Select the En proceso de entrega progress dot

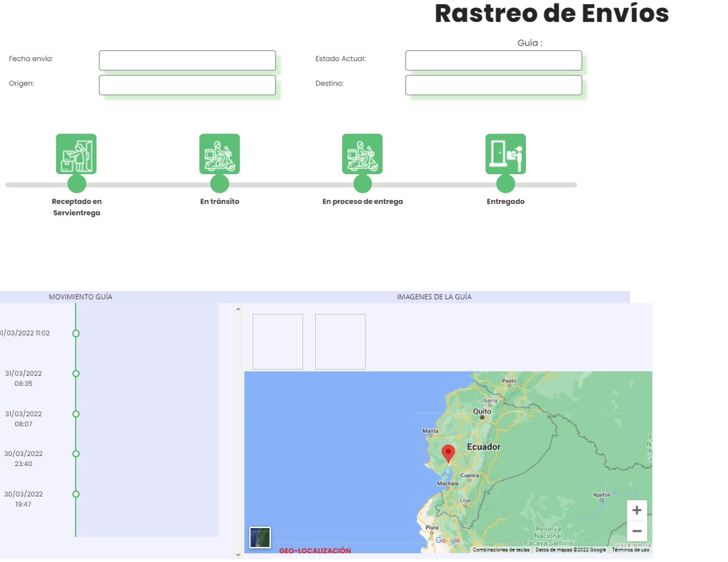363,184
